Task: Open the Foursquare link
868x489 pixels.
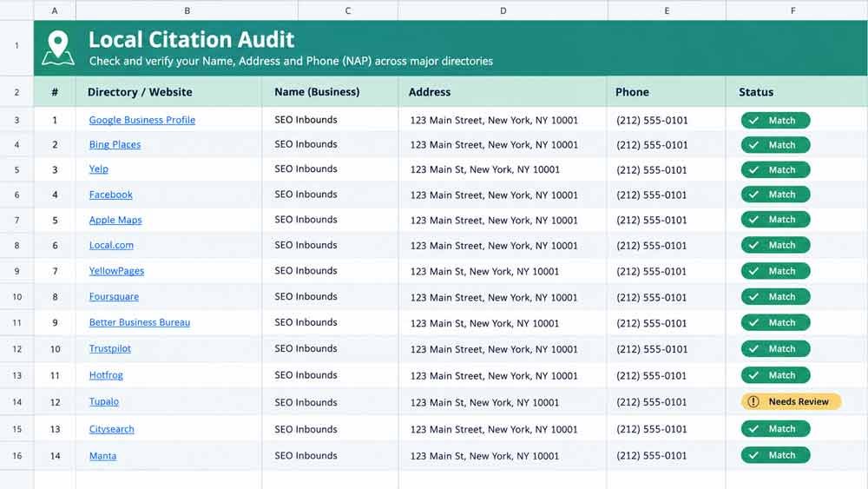Action: pyautogui.click(x=114, y=296)
